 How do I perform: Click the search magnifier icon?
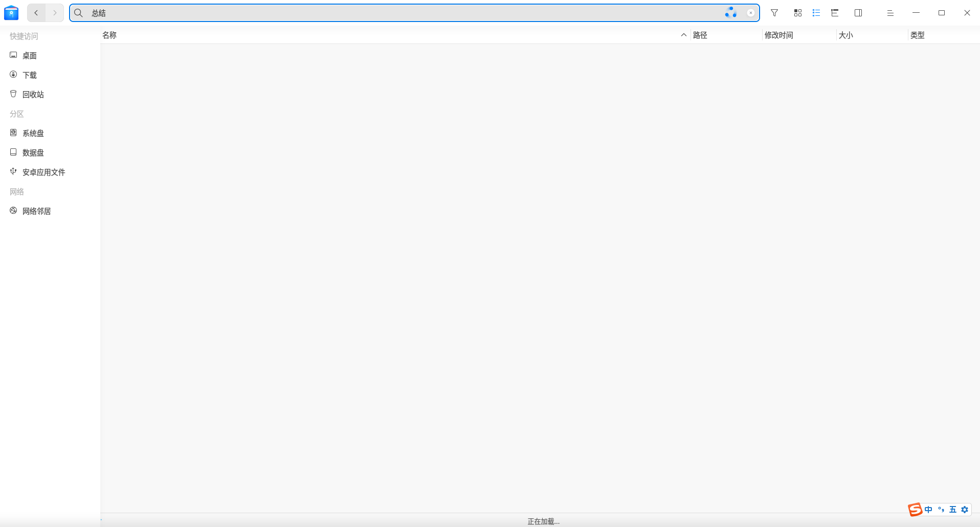79,13
